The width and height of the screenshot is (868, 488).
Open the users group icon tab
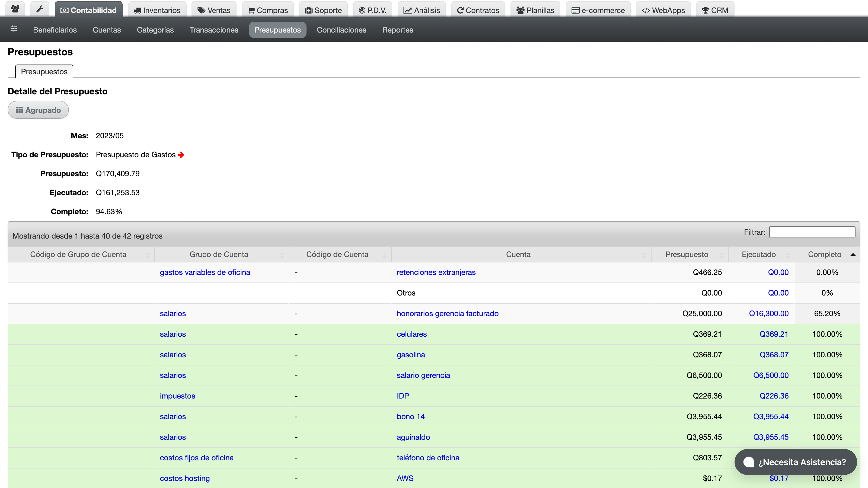(15, 9)
